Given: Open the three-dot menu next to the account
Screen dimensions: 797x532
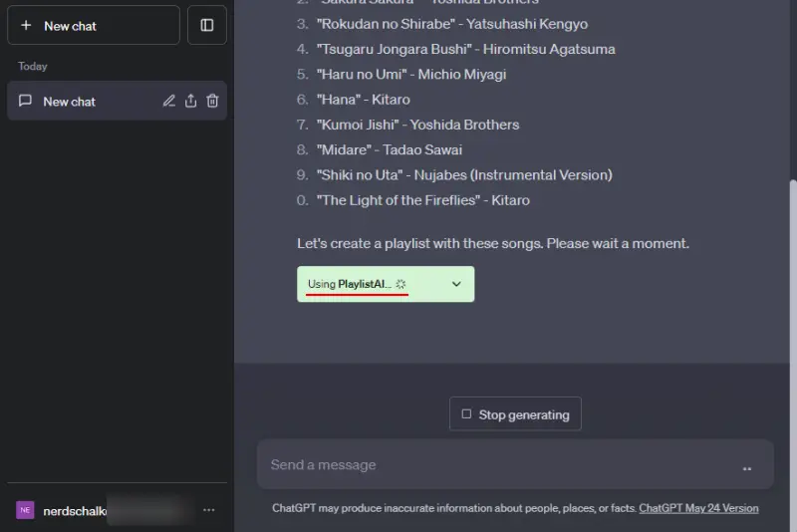Looking at the screenshot, I should pos(208,510).
